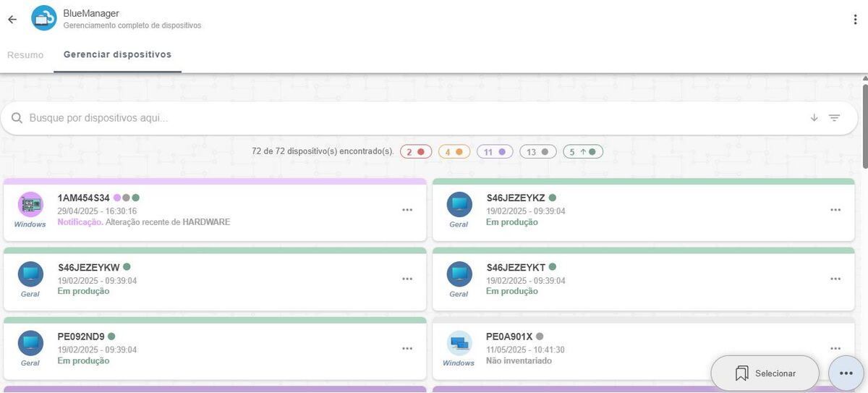This screenshot has width=868, height=393.
Task: Expand the options menu for device S46JEZEYKT
Action: point(835,279)
